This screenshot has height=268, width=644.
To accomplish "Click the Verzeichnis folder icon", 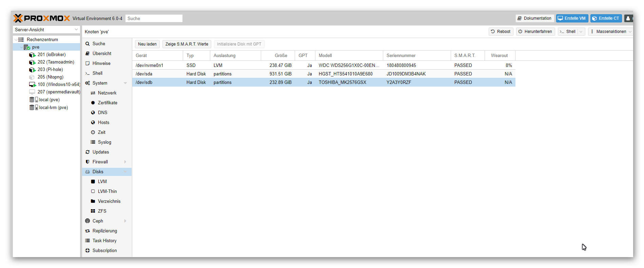I will point(93,201).
